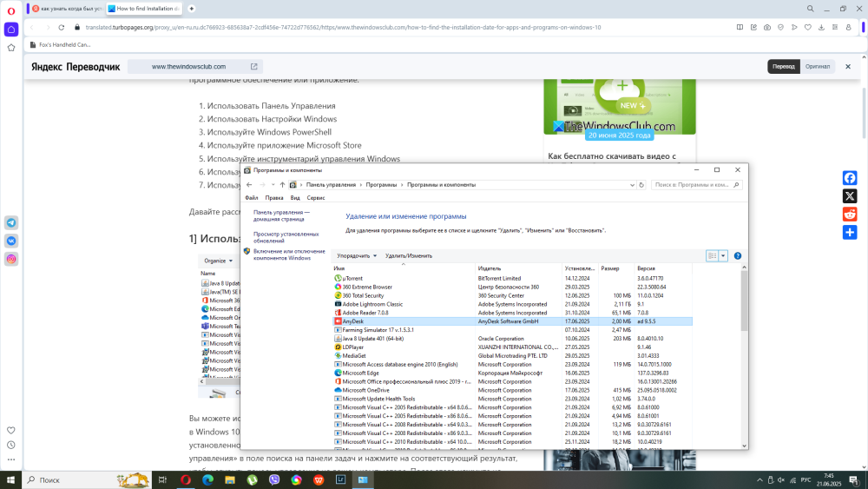
Task: Open external link icon in translator bar
Action: pyautogui.click(x=254, y=67)
